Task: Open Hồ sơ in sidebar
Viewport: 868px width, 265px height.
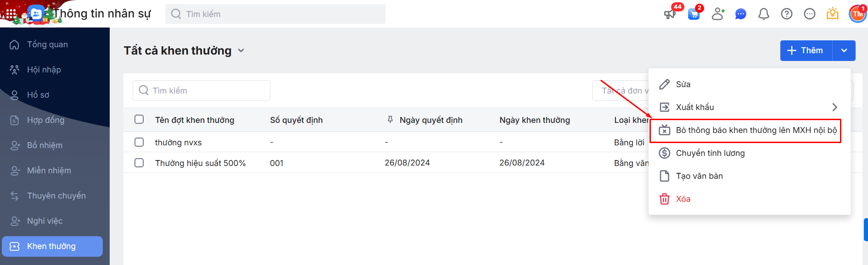Action: (x=38, y=95)
